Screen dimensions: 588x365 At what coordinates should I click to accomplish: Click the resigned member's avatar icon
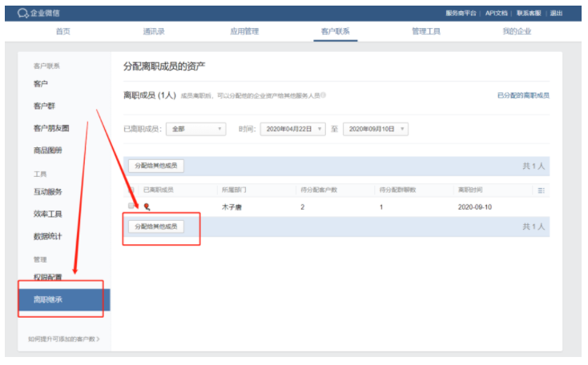(x=147, y=207)
